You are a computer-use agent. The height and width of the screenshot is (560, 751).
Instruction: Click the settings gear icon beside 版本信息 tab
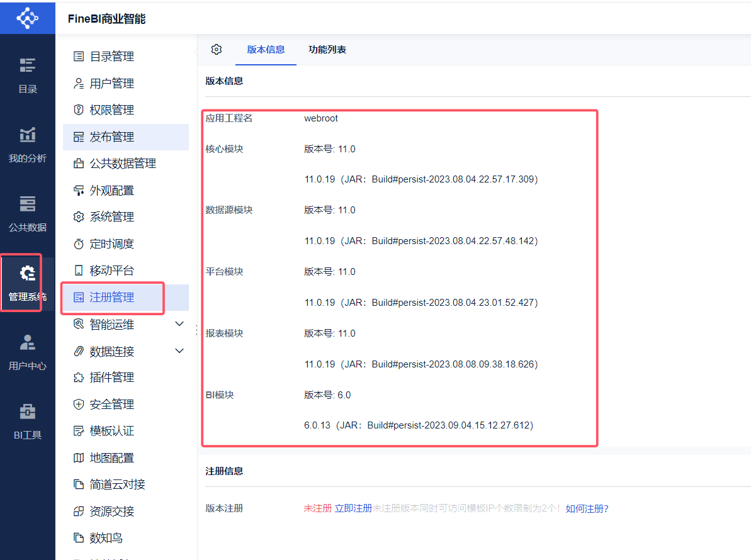[217, 49]
